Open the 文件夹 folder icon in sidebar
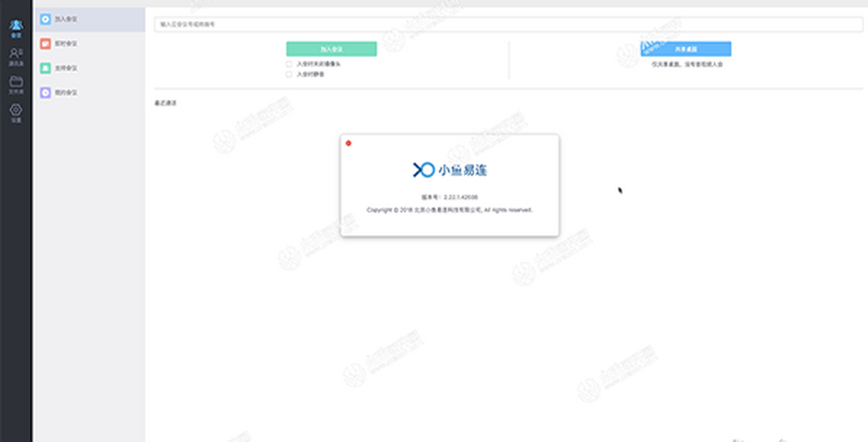 [x=16, y=85]
